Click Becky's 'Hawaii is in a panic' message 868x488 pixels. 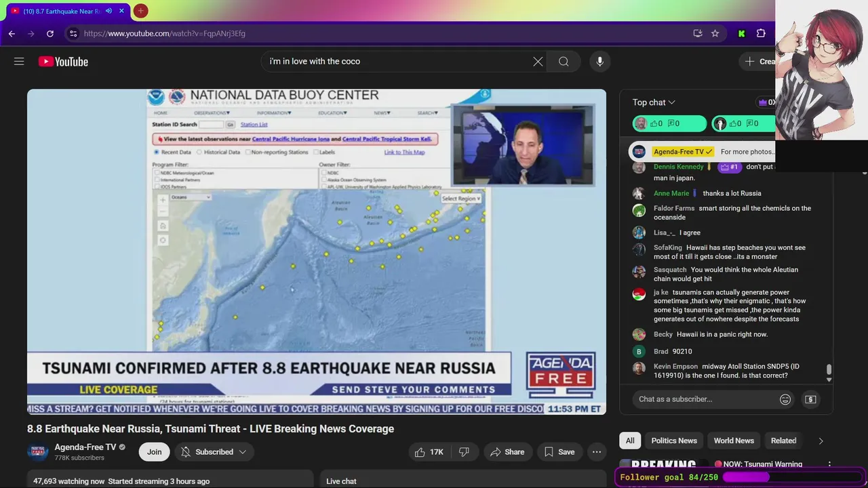pyautogui.click(x=726, y=334)
